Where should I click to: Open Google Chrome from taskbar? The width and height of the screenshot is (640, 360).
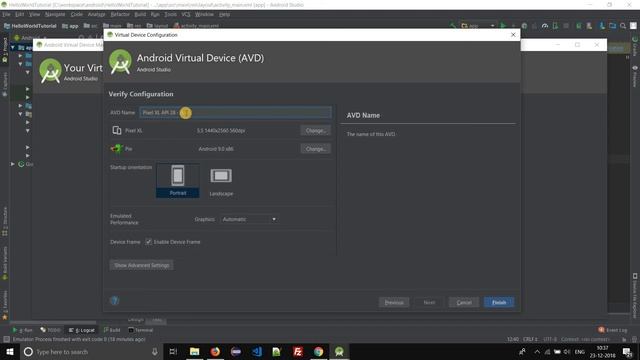tap(318, 351)
